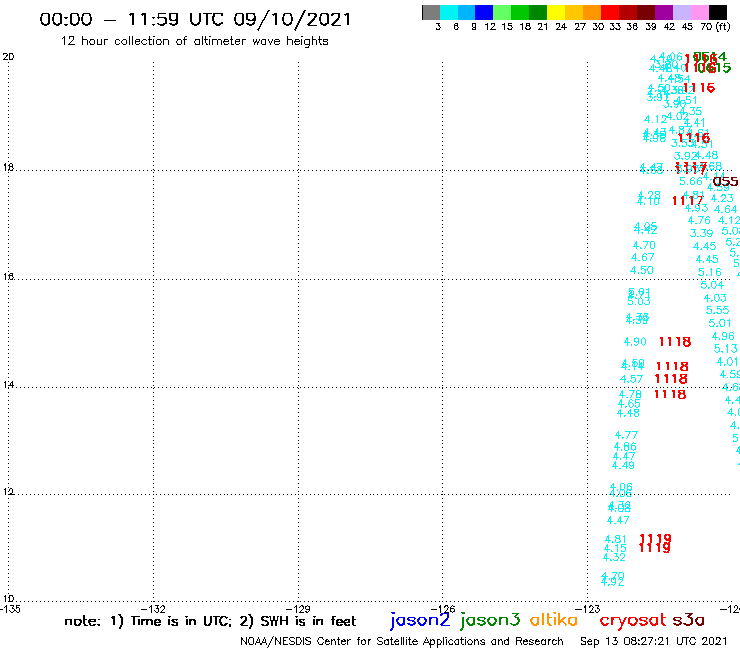Screen dimensions: 740x650
Task: Pick the light green 15 ft swatch
Action: pyautogui.click(x=502, y=12)
